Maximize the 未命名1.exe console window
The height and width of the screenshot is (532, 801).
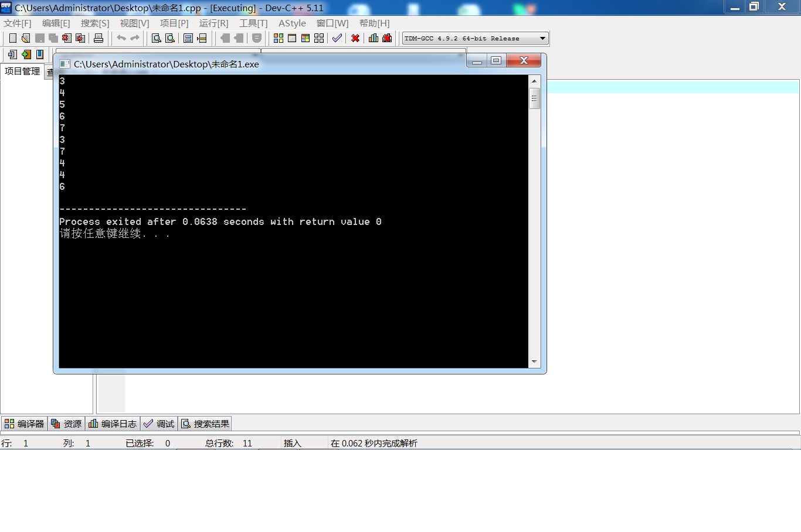pyautogui.click(x=496, y=60)
